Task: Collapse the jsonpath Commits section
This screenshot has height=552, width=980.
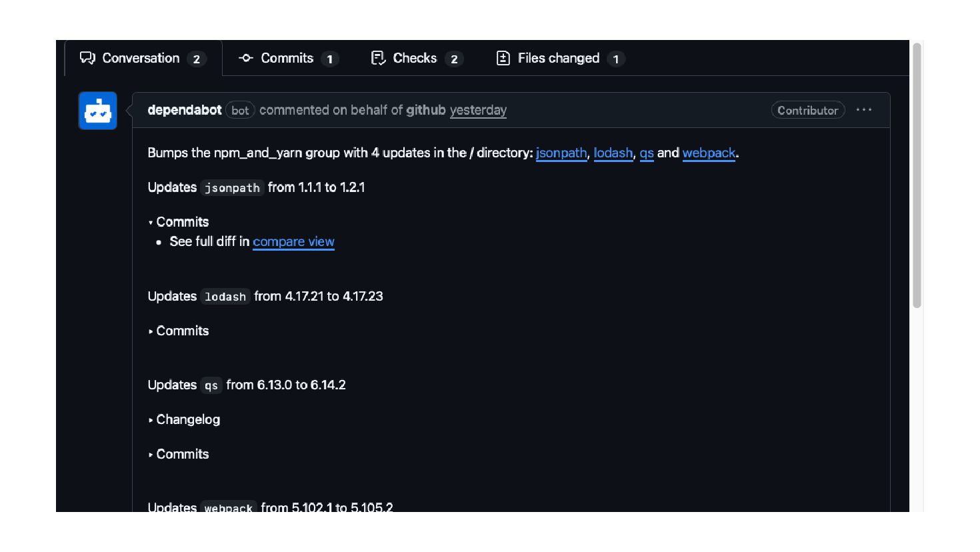Action: pos(179,222)
